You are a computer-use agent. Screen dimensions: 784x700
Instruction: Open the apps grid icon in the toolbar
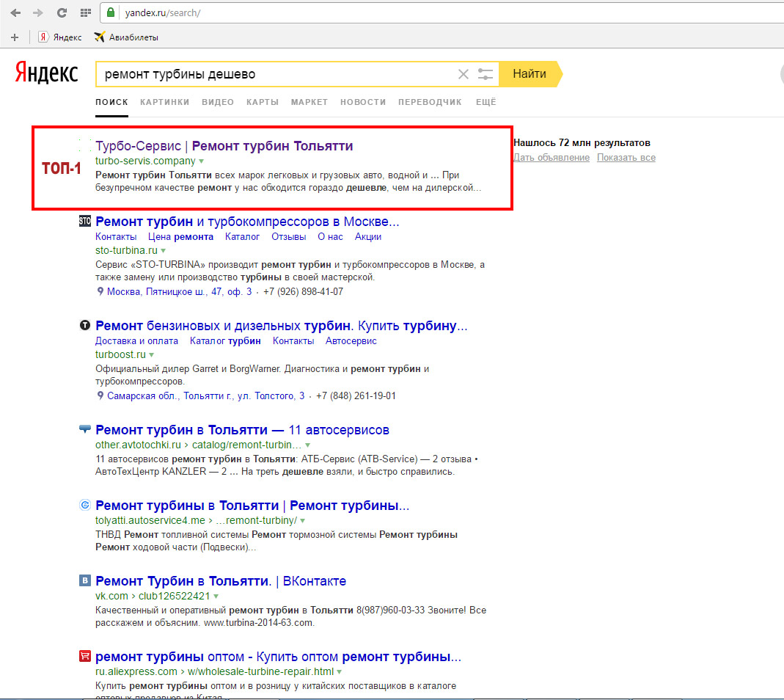86,13
